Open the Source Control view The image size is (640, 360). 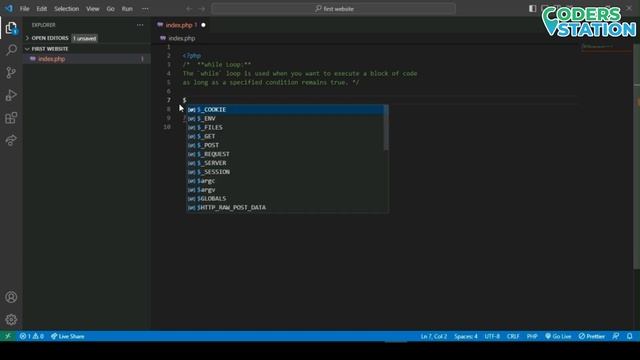(x=11, y=73)
